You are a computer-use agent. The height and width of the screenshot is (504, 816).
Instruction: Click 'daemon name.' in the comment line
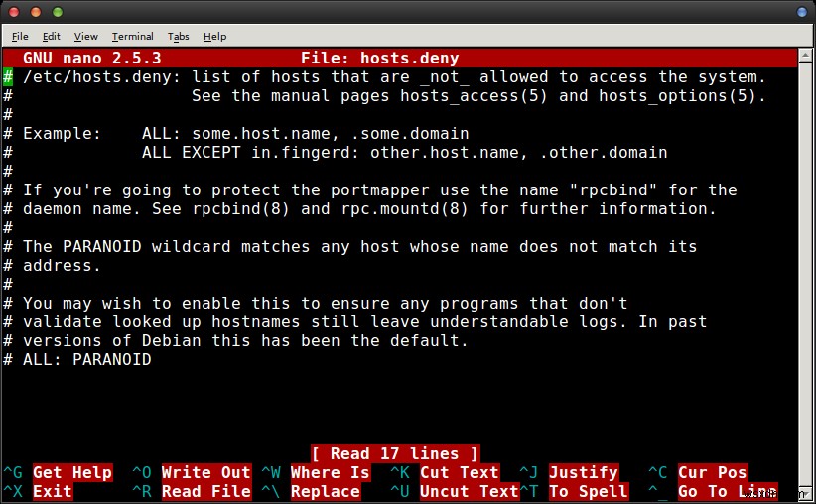81,208
